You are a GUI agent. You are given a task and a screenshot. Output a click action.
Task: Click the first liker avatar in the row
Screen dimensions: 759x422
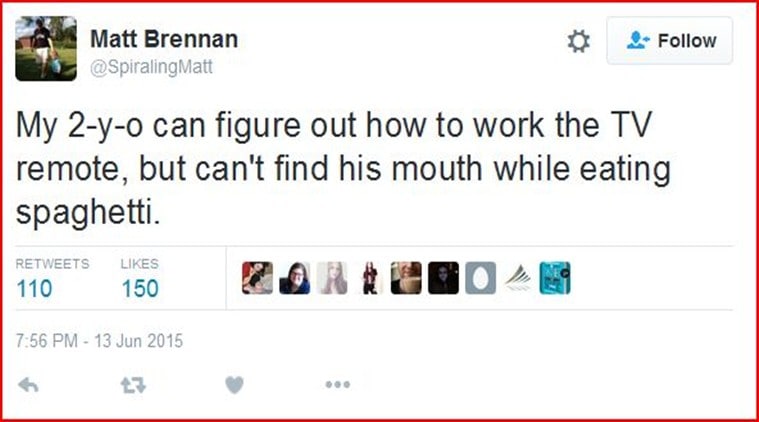pyautogui.click(x=257, y=278)
